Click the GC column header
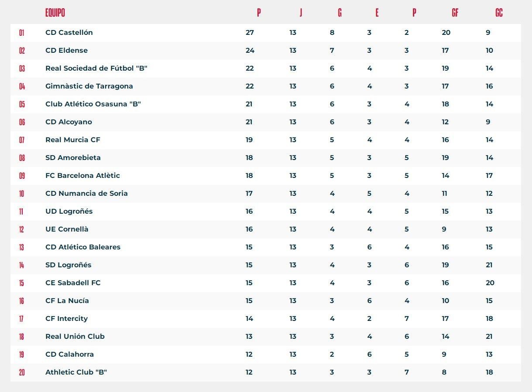Image resolution: width=532 pixels, height=392 pixels. point(499,13)
